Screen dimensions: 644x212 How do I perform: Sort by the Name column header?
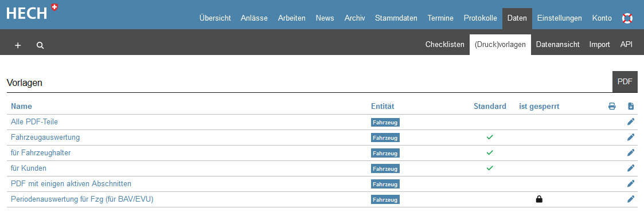click(21, 107)
